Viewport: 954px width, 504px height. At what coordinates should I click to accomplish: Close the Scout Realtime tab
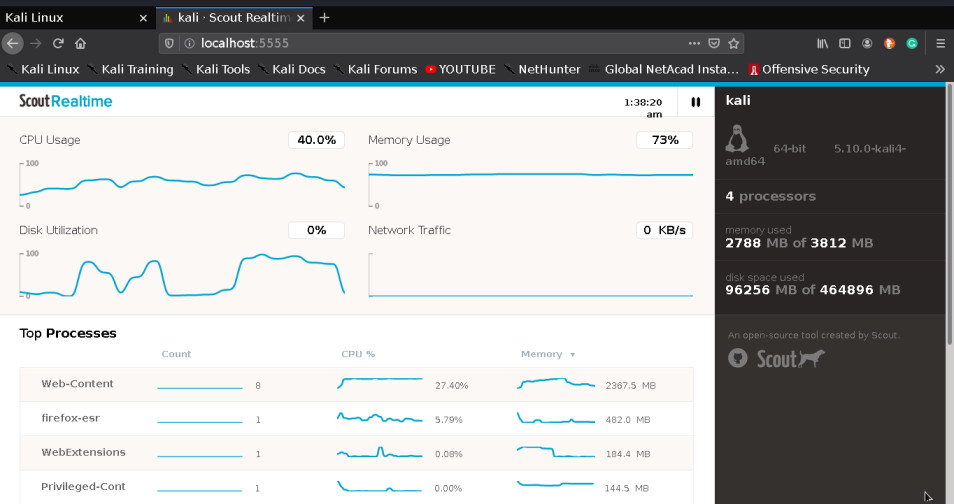pos(301,18)
